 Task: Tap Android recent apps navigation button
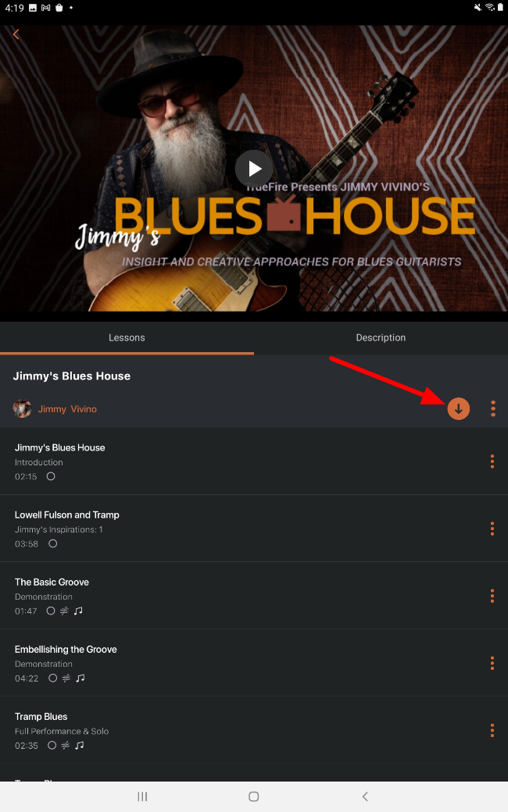click(142, 796)
